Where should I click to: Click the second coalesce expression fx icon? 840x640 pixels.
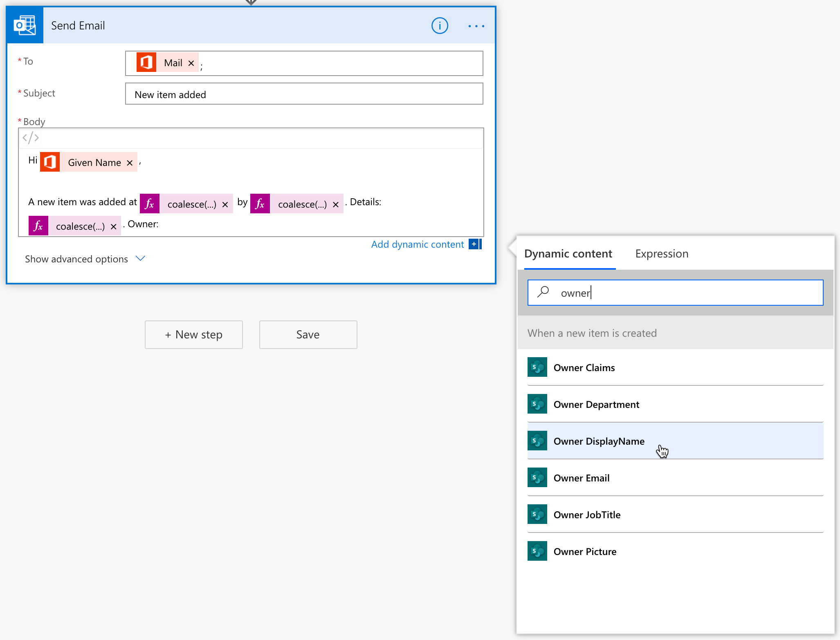pos(259,201)
